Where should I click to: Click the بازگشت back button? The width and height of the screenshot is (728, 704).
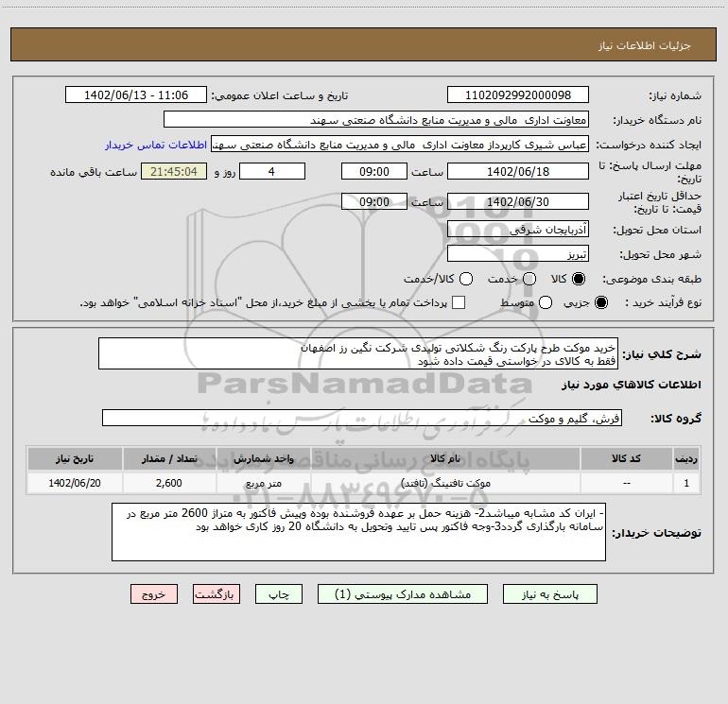tap(217, 594)
